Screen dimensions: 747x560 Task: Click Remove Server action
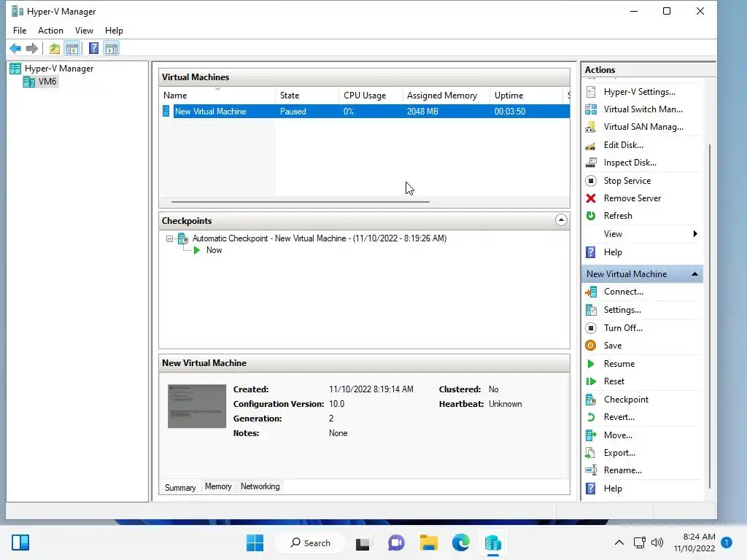632,198
